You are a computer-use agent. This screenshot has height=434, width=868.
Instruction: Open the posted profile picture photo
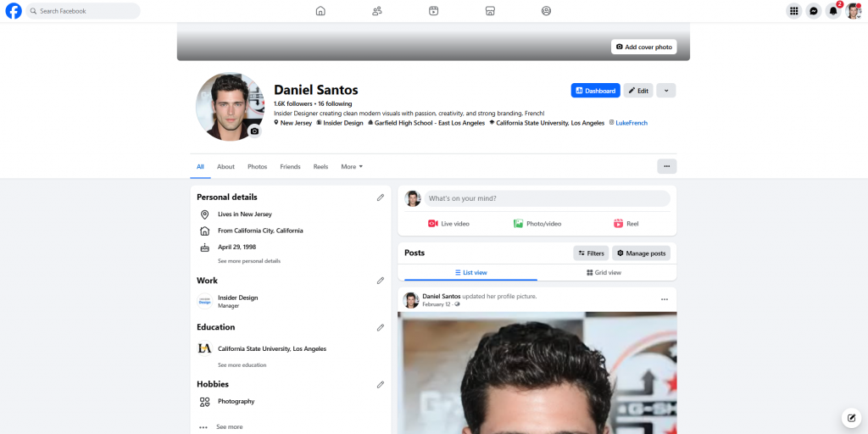click(x=537, y=373)
